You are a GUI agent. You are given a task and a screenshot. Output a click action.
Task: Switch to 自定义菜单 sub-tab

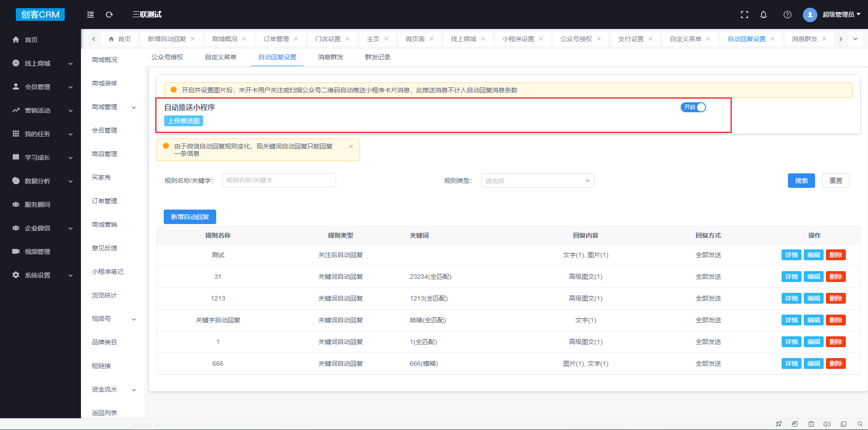(x=221, y=57)
